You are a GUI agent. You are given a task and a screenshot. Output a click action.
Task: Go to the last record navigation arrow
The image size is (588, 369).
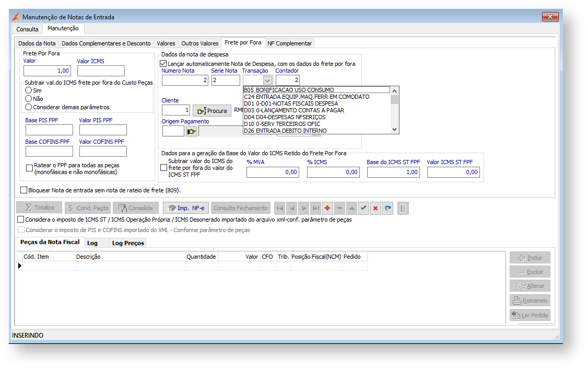point(316,208)
